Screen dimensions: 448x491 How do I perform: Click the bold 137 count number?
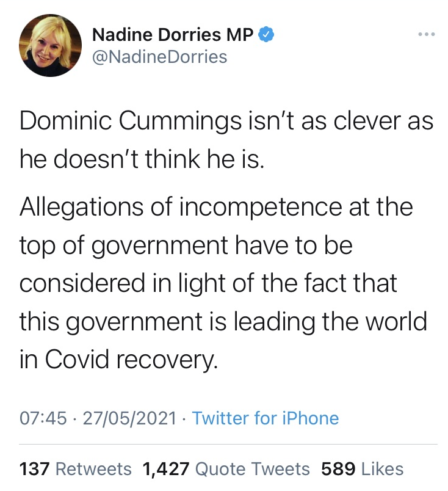pyautogui.click(x=34, y=469)
